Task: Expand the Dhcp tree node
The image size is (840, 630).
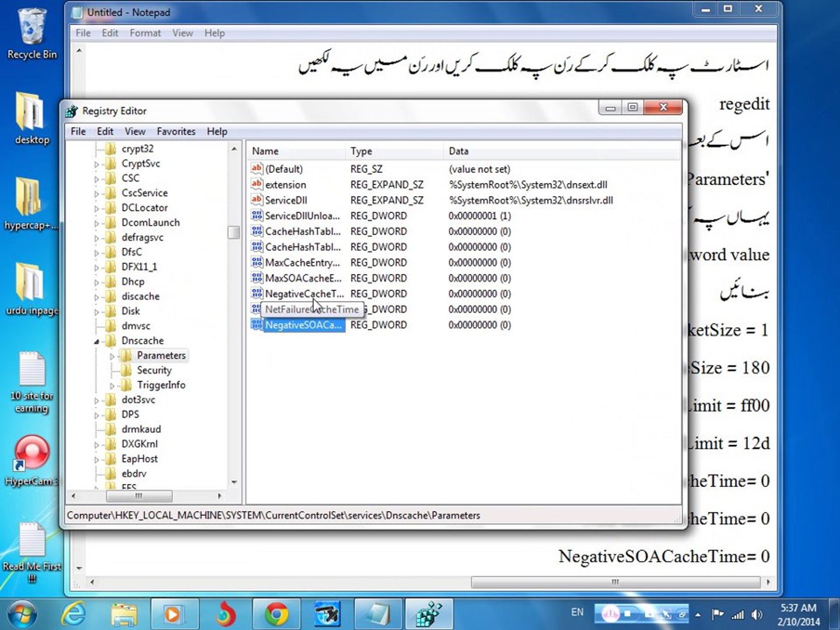Action: point(97,282)
